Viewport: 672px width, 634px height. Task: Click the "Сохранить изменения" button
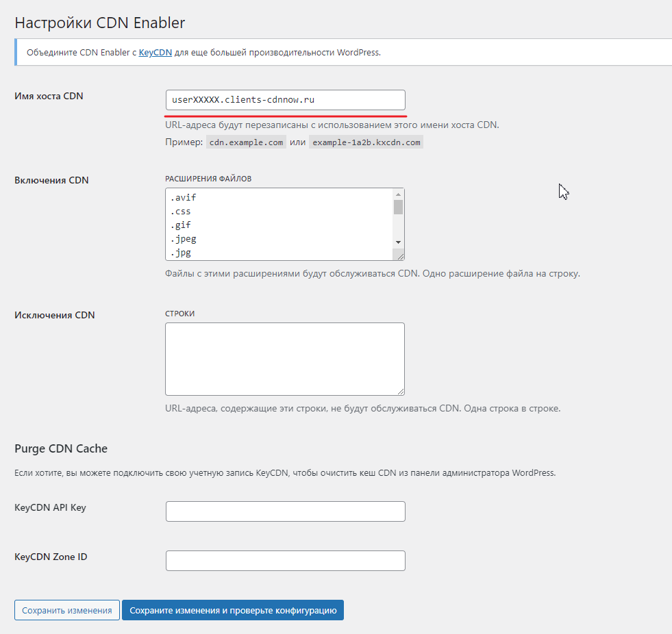[x=67, y=610]
